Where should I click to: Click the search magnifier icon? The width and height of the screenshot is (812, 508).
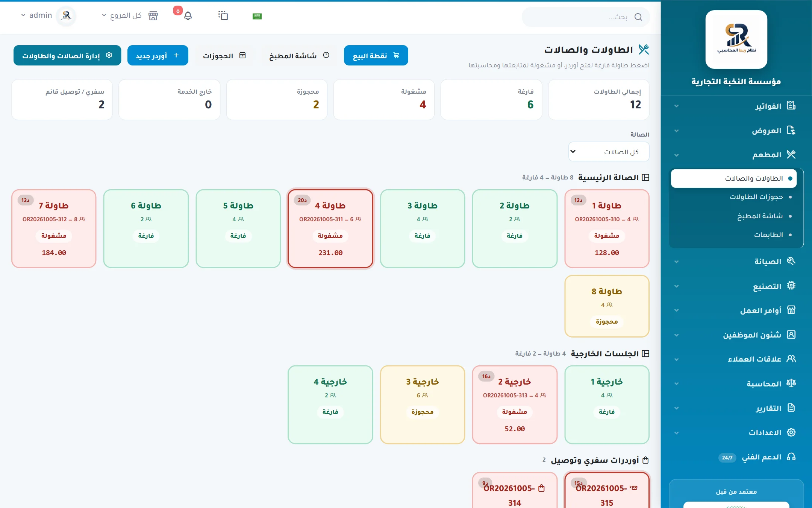coord(638,17)
